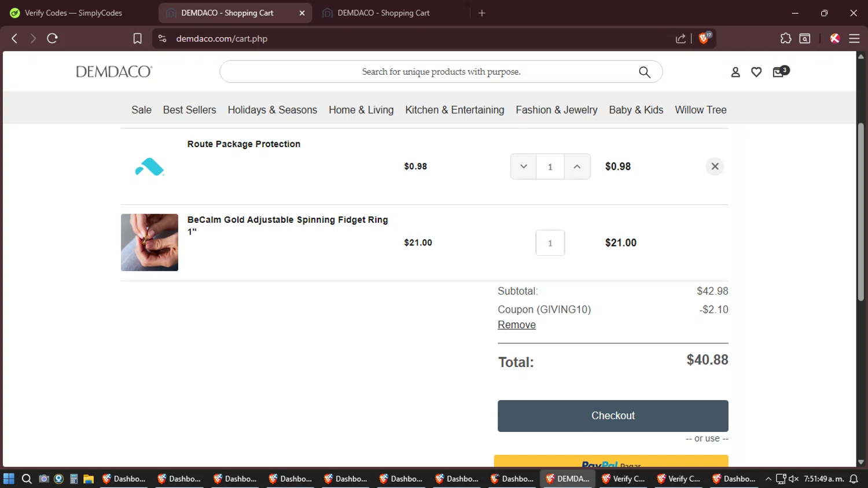
Task: Open the network icon in tray
Action: click(x=781, y=479)
